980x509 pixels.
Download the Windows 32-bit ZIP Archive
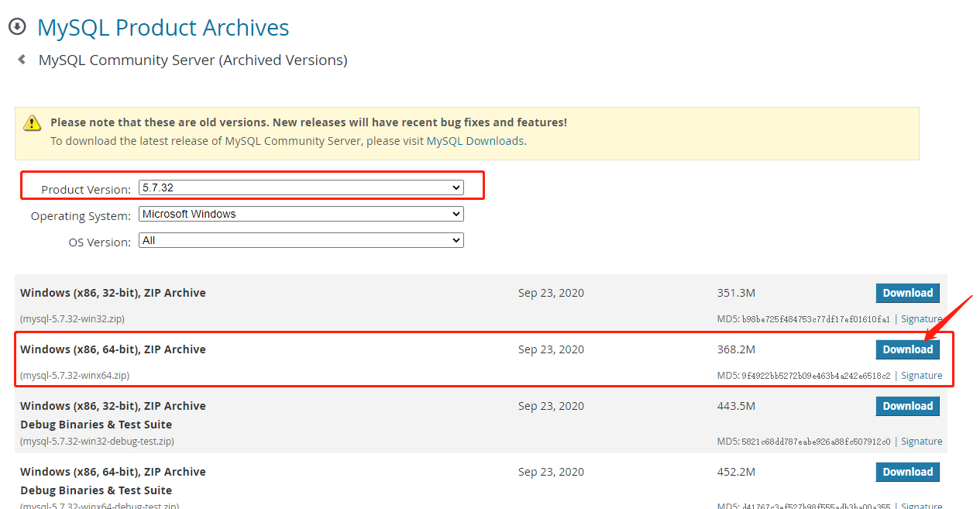[x=908, y=293]
